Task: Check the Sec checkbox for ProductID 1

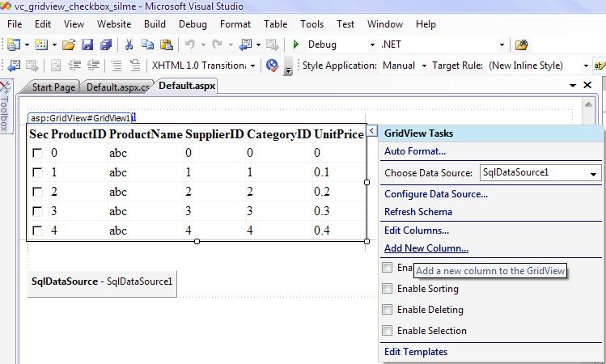Action: pos(37,172)
